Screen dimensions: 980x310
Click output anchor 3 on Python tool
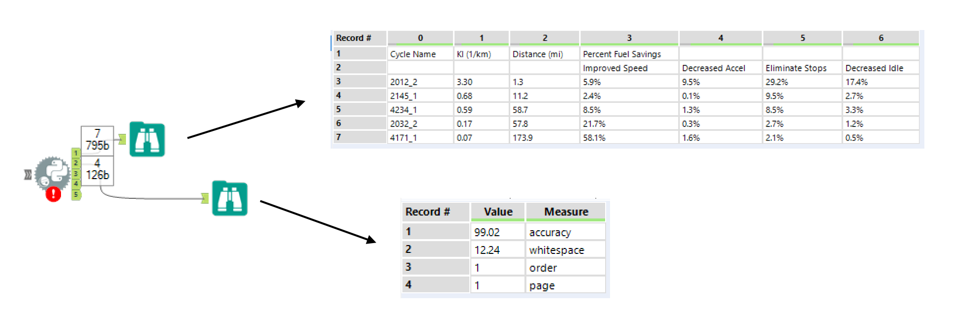[x=76, y=174]
